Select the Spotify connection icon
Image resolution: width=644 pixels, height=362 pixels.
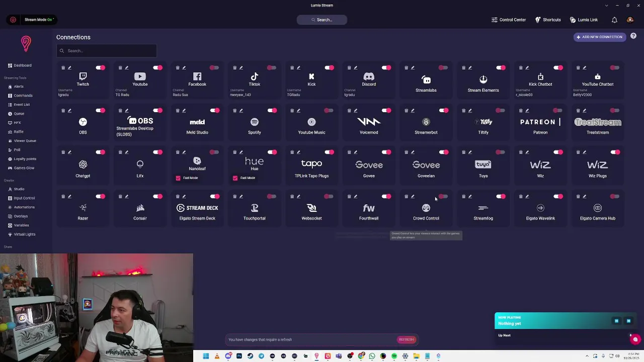[x=255, y=122]
